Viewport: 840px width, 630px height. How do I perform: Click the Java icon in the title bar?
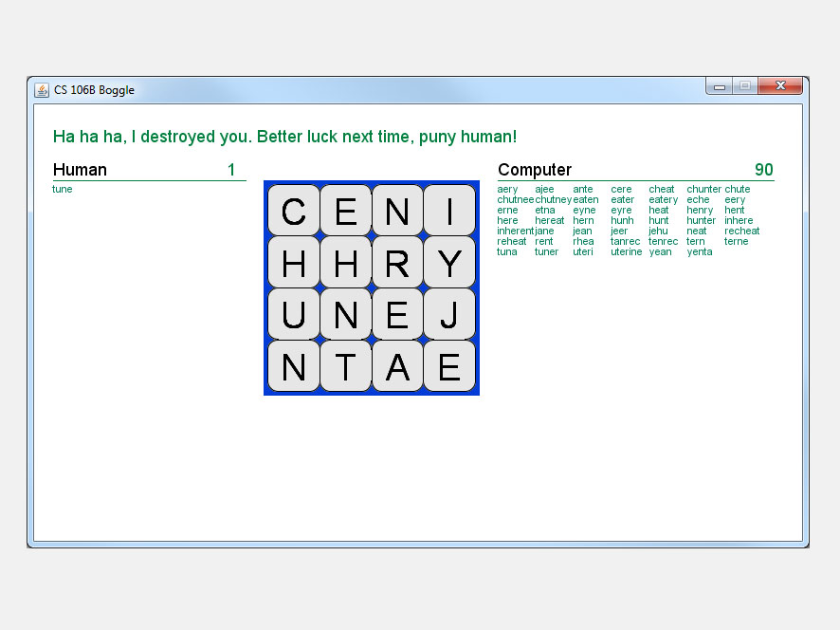tap(42, 90)
